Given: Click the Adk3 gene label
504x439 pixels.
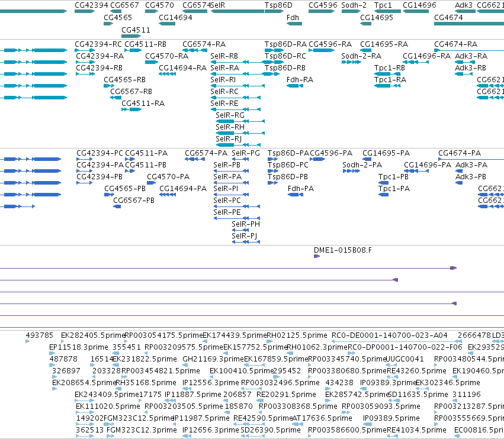Looking at the screenshot, I should 464,5.
